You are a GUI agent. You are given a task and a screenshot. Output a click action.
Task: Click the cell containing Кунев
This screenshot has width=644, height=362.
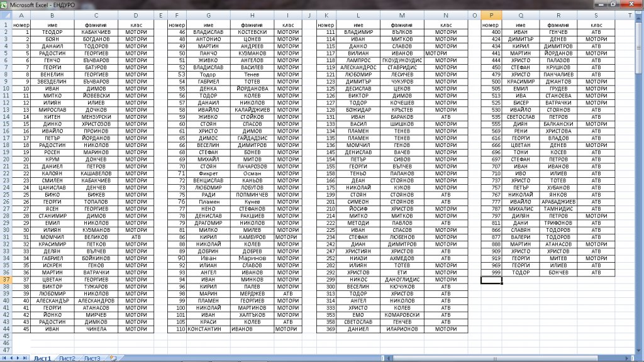(x=252, y=202)
